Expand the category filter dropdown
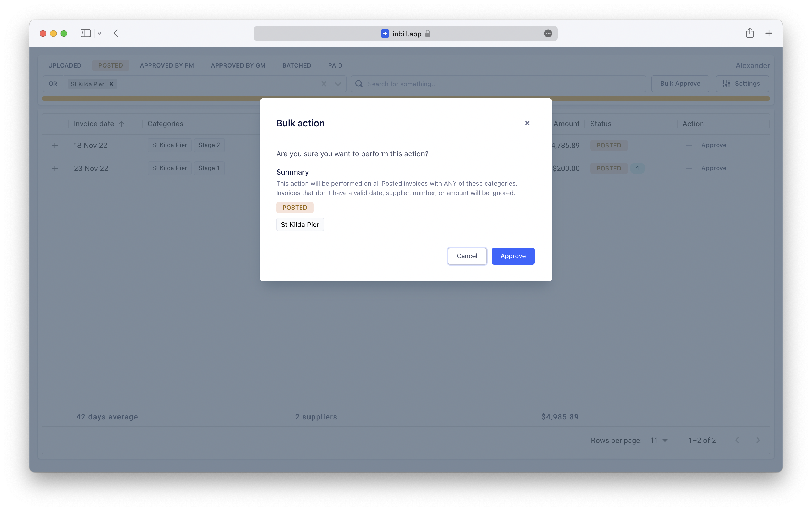This screenshot has height=511, width=812. point(338,84)
